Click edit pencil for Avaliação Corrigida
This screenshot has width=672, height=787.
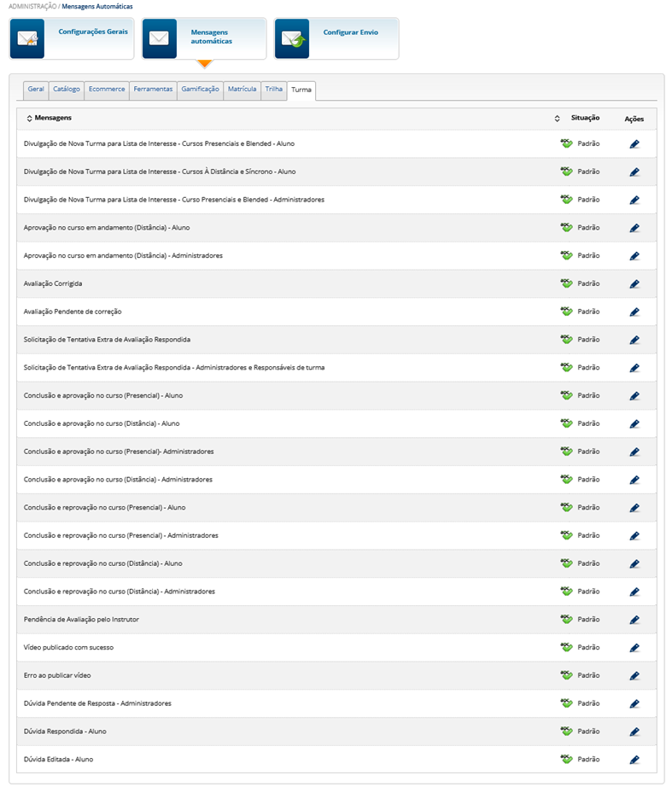click(x=634, y=284)
